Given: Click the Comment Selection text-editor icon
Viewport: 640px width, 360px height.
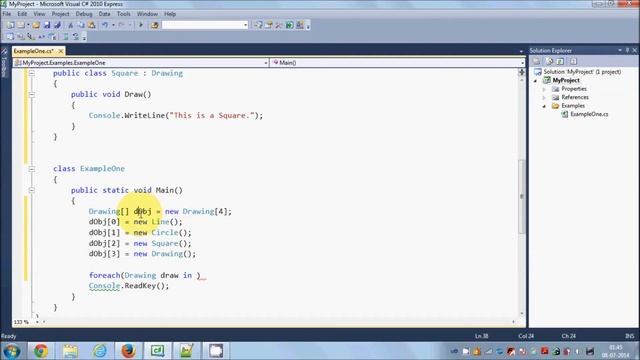Looking at the screenshot, I should click(65, 37).
